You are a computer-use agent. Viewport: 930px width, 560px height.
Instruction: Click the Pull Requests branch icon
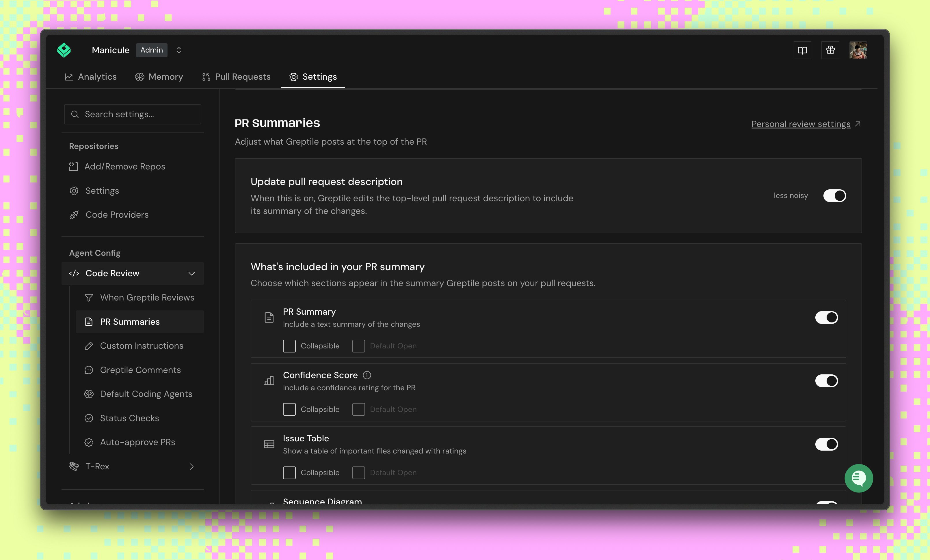(x=206, y=77)
